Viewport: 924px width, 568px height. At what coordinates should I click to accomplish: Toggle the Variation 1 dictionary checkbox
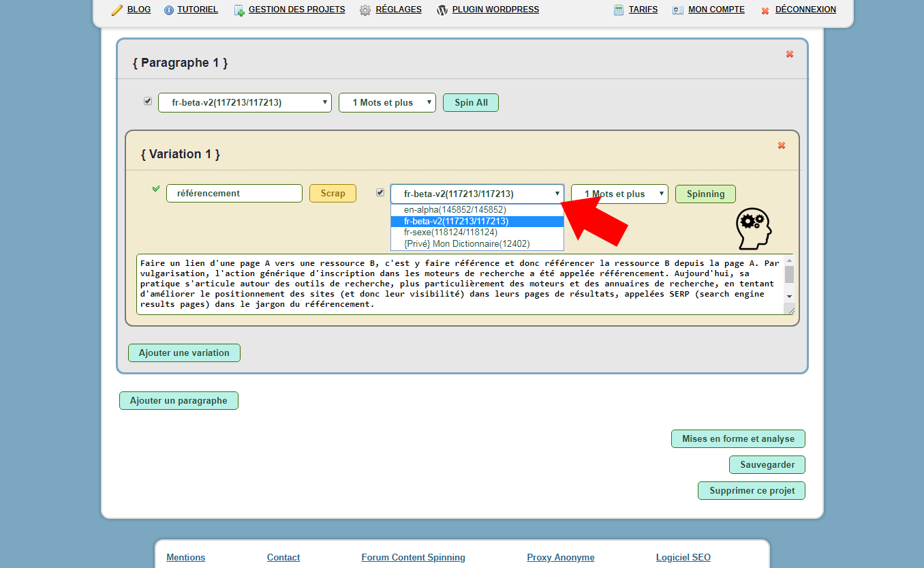point(380,192)
